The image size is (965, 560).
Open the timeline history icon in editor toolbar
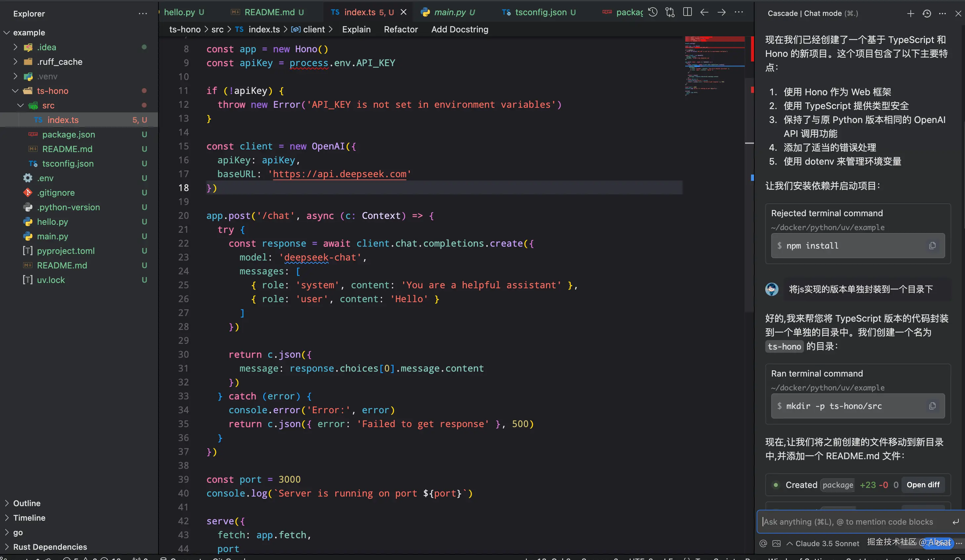tap(653, 12)
